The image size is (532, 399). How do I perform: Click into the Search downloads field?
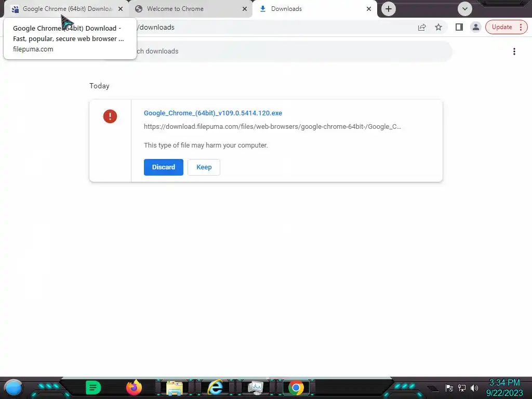tap(278, 51)
